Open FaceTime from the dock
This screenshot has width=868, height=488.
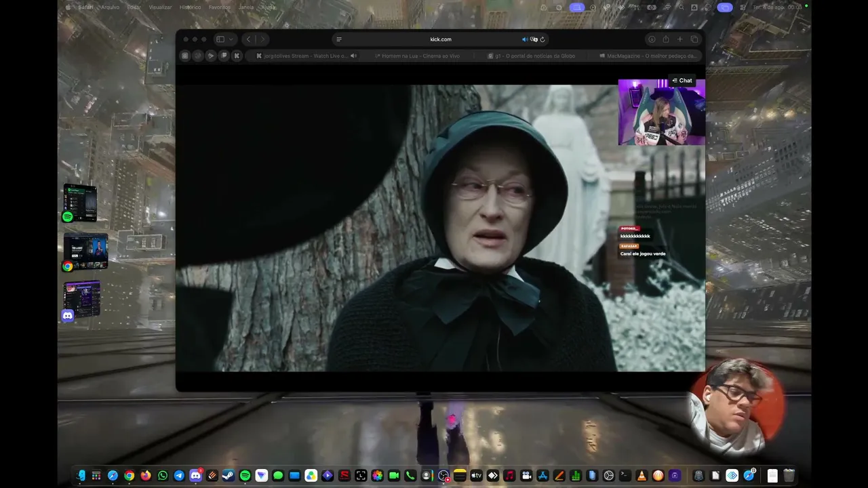pos(393,476)
